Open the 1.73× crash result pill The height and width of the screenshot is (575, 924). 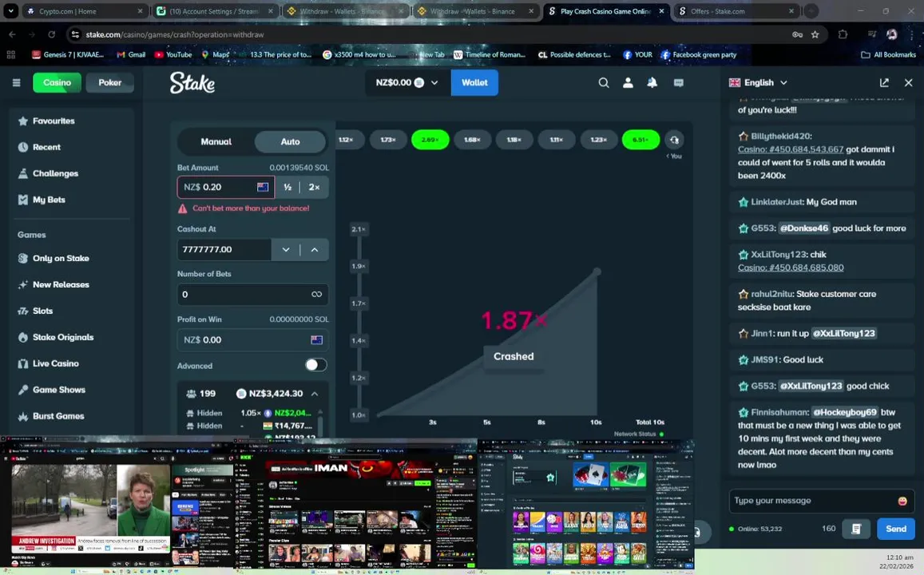(x=388, y=141)
